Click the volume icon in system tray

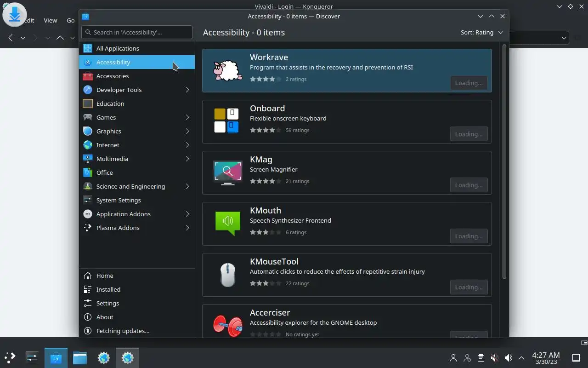(x=508, y=358)
